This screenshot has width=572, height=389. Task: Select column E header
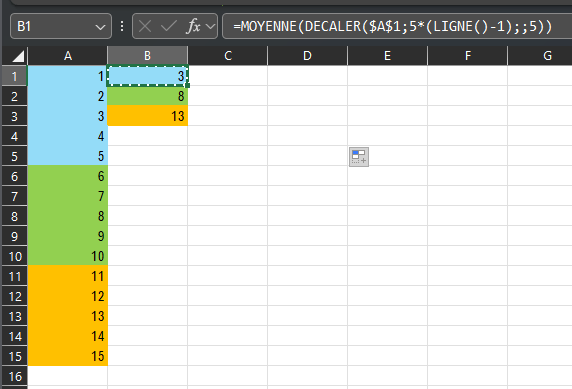[x=387, y=56]
